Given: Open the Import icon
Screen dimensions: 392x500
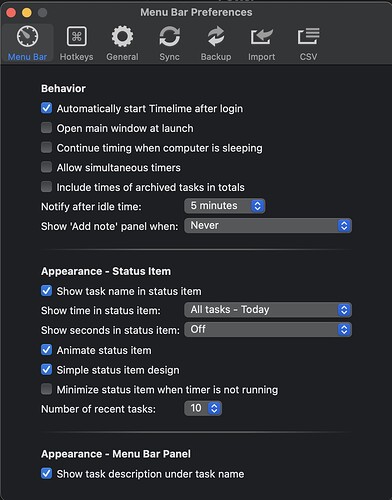Looking at the screenshot, I should (x=262, y=36).
